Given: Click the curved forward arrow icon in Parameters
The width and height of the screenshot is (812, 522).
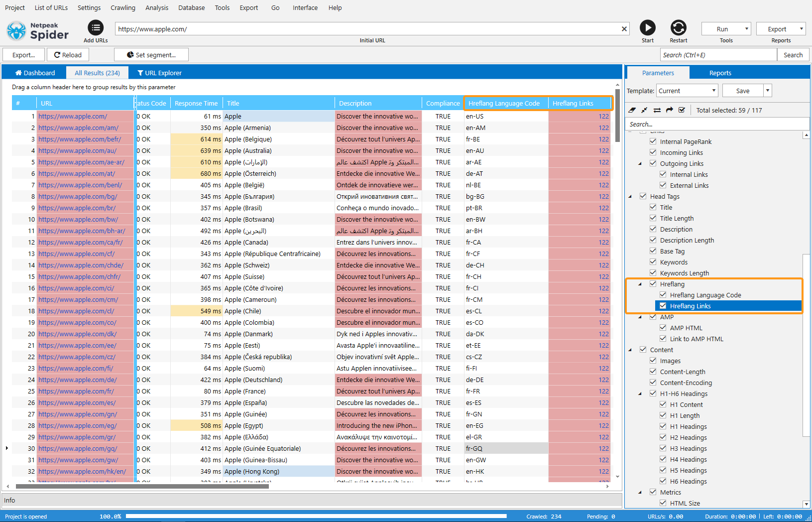Looking at the screenshot, I should [669, 110].
